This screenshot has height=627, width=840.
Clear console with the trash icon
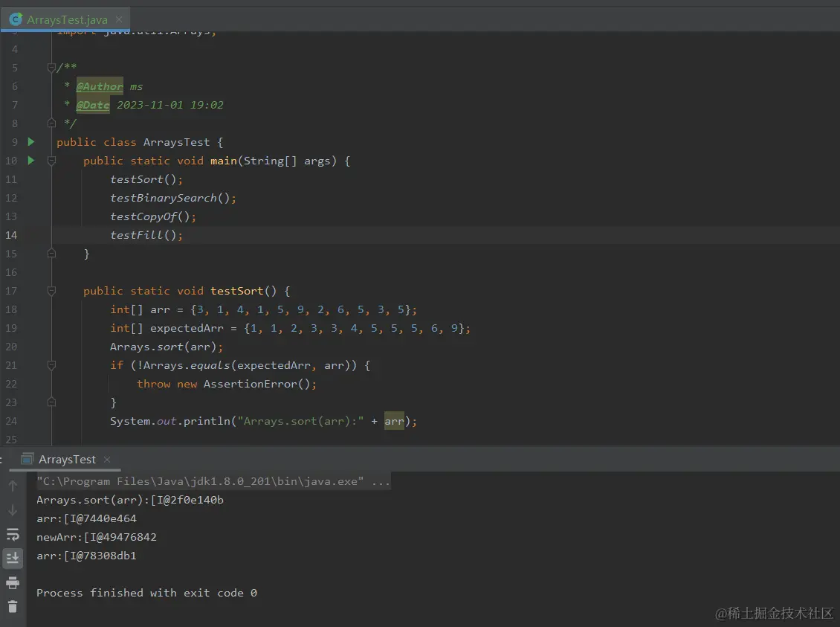[13, 607]
